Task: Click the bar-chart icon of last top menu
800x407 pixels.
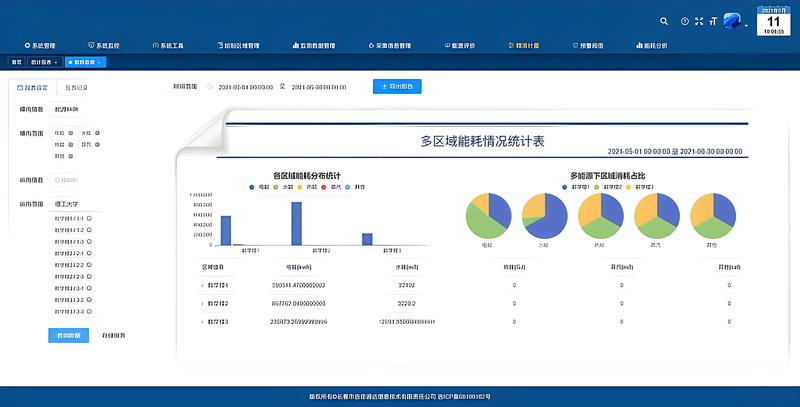Action: [639, 45]
